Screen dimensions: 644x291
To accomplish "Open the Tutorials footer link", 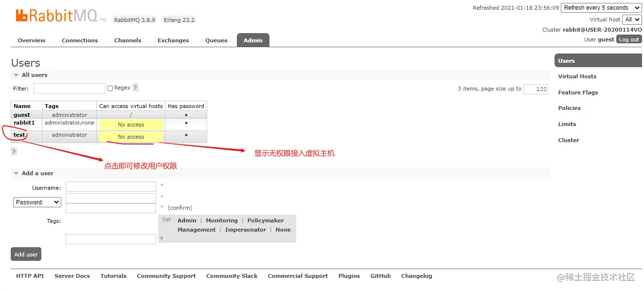I will click(113, 276).
